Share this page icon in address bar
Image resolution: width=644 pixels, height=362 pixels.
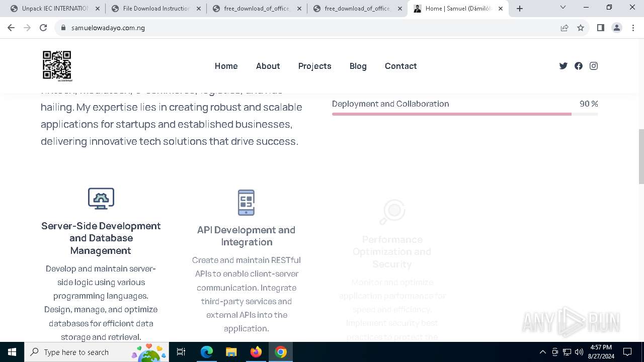[565, 28]
